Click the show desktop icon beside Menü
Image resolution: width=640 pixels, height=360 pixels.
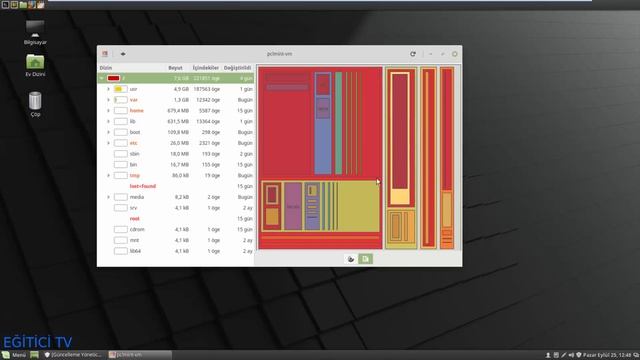pyautogui.click(x=34, y=355)
